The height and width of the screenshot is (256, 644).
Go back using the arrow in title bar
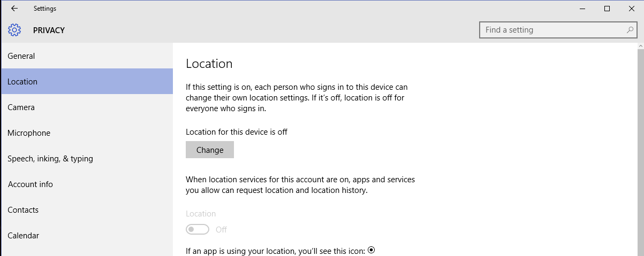tap(14, 9)
